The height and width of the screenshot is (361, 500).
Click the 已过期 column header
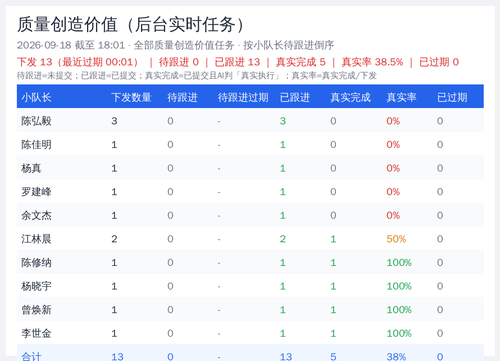tap(452, 97)
